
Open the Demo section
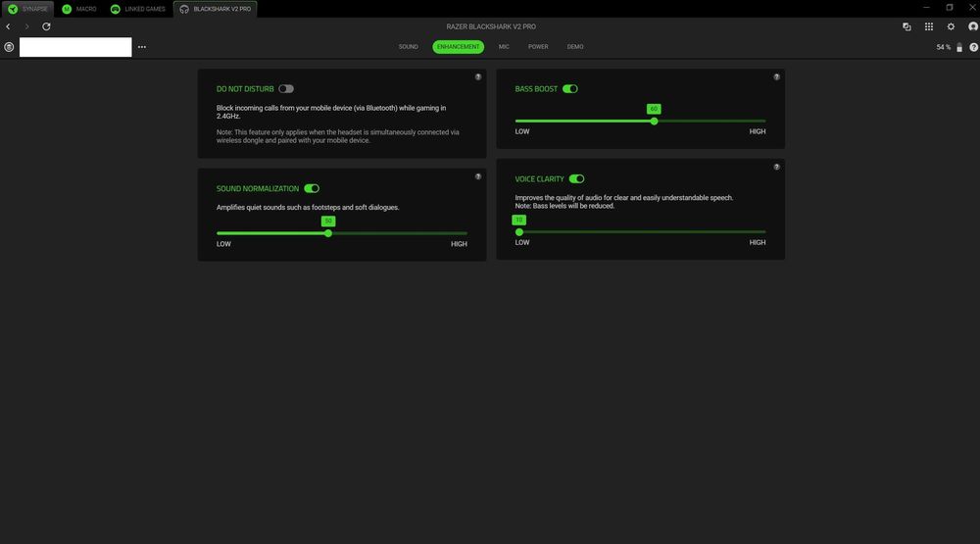click(x=575, y=47)
